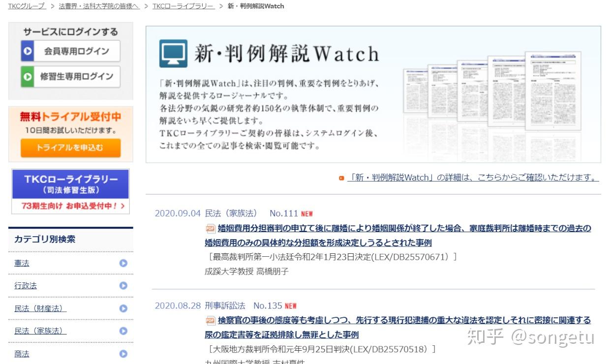
Task: Open the 婚姻費用分担審判の申立て article link
Action: click(398, 235)
